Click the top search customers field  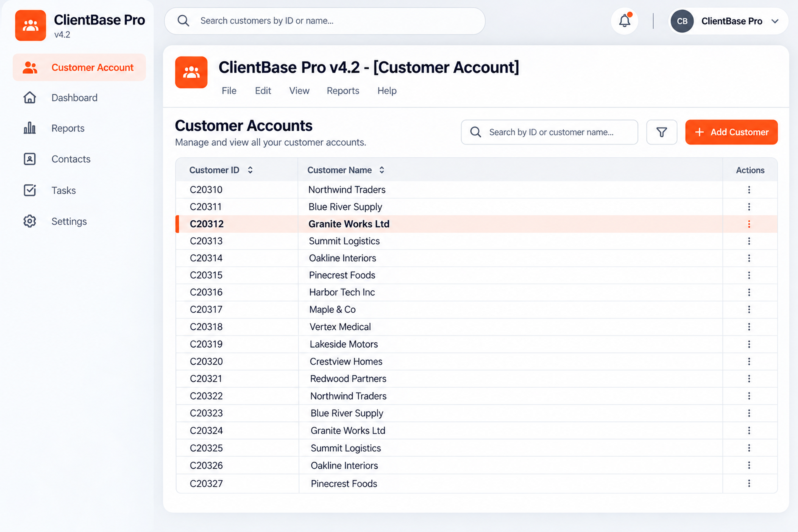(325, 21)
